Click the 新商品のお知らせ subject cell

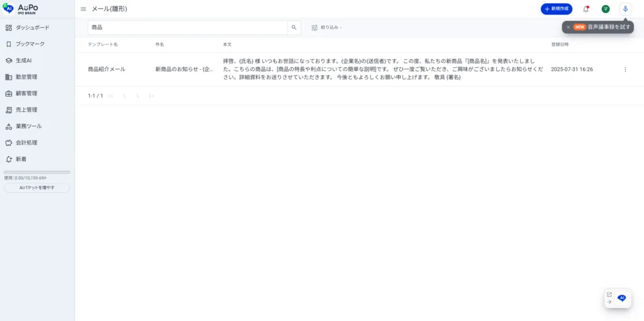[x=184, y=69]
